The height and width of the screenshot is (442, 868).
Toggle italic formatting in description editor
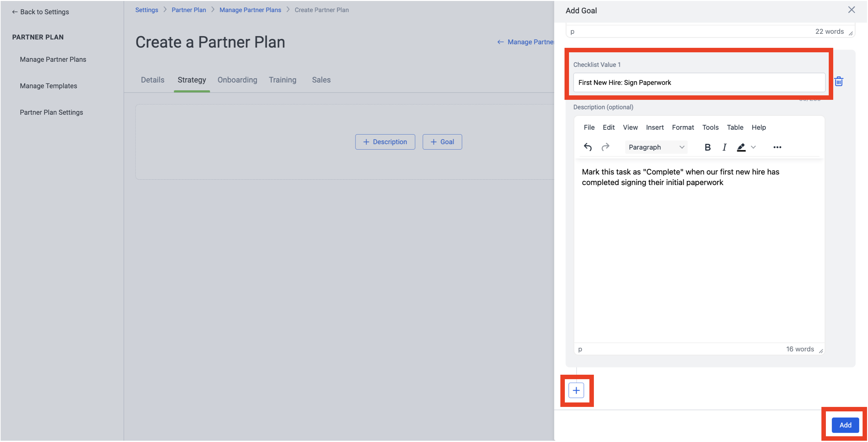pos(724,147)
